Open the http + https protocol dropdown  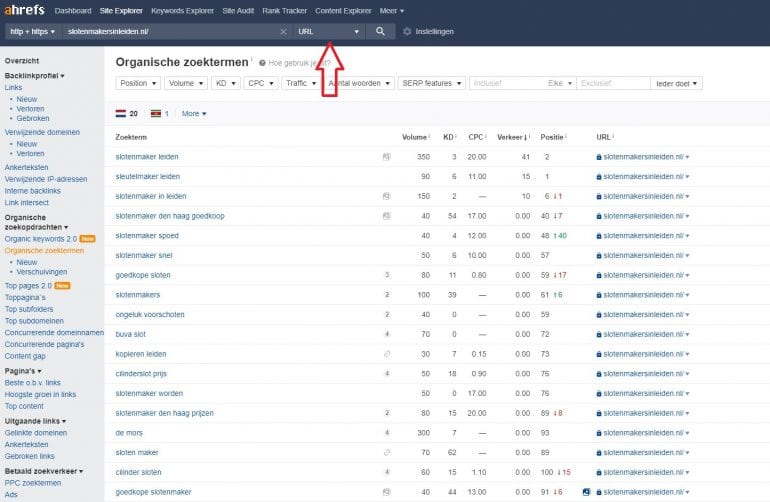click(32, 31)
